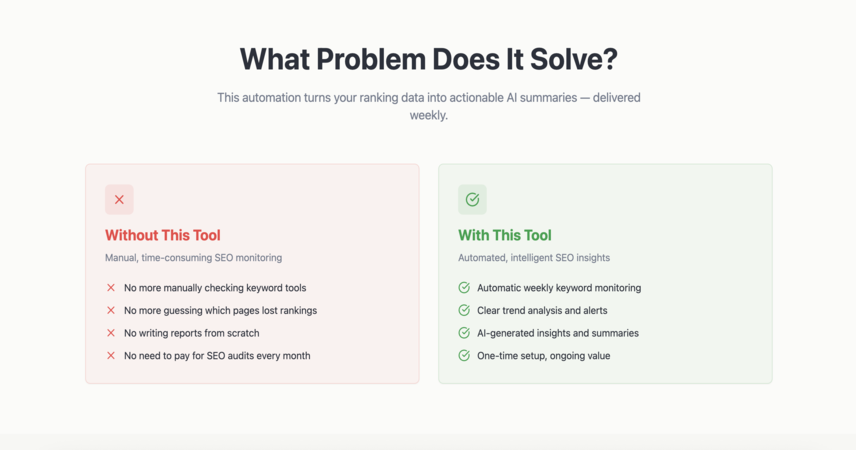Select the 'Without This Tool' heading

tap(163, 235)
